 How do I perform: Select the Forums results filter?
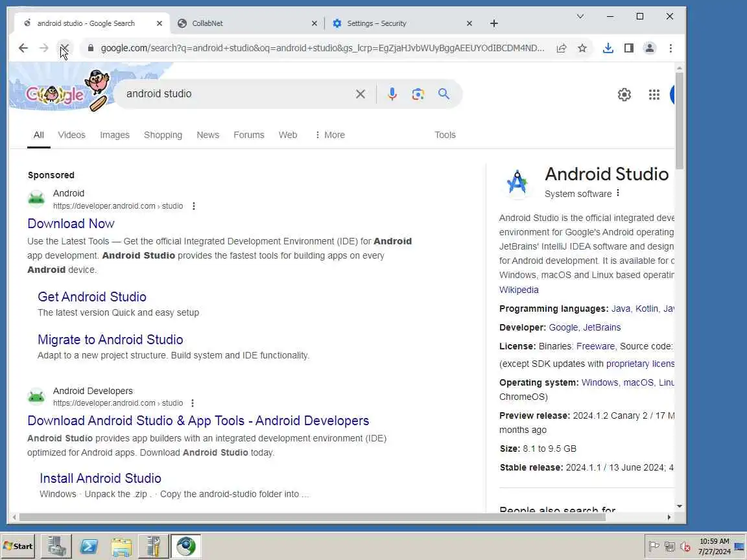[x=249, y=135]
